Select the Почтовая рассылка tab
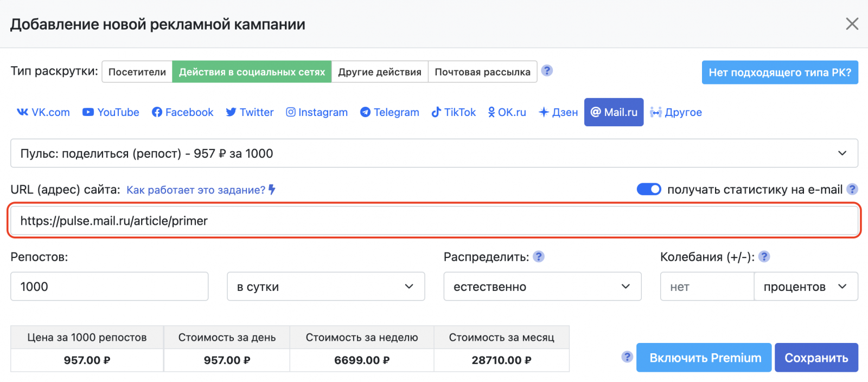This screenshot has height=382, width=868. pyautogui.click(x=482, y=72)
